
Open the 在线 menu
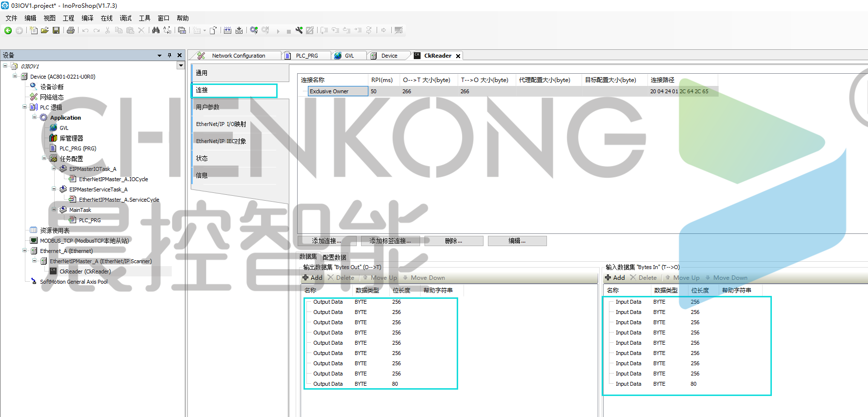(106, 18)
